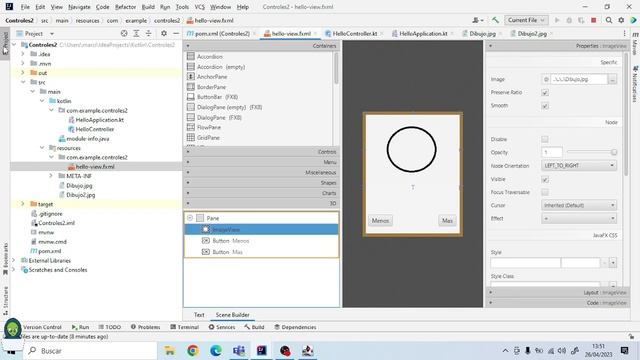
Task: Open the Cursor dropdown
Action: 579,205
